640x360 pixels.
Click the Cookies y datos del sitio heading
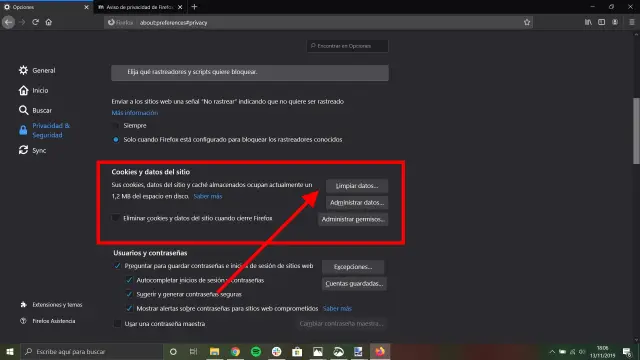[x=151, y=172]
